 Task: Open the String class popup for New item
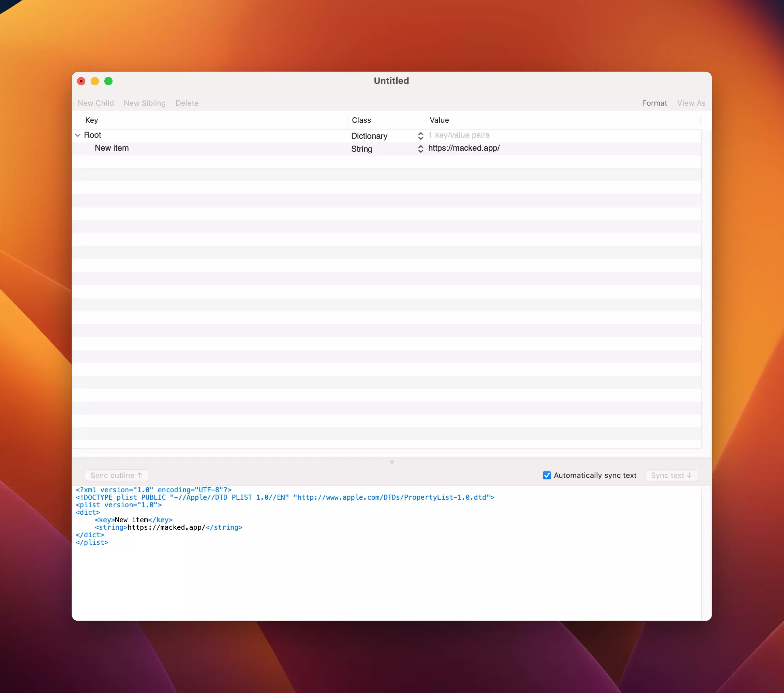point(387,149)
